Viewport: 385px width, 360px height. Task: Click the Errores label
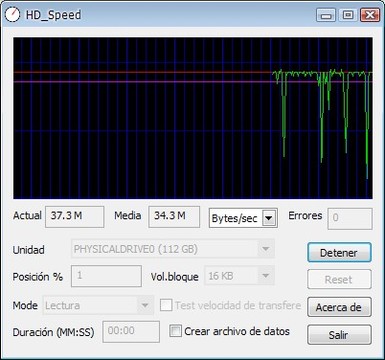tap(305, 216)
